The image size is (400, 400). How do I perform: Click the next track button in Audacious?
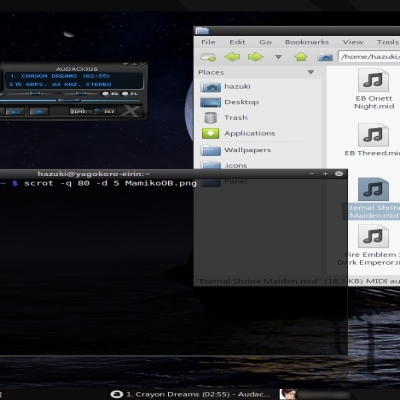click(x=15, y=112)
